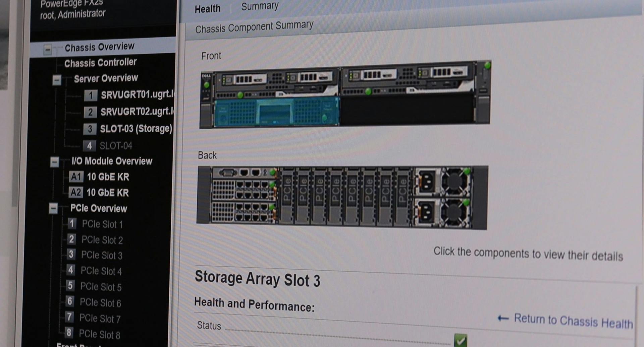This screenshot has width=644, height=347.
Task: Collapse the Chassis Overview tree node
Action: (48, 50)
